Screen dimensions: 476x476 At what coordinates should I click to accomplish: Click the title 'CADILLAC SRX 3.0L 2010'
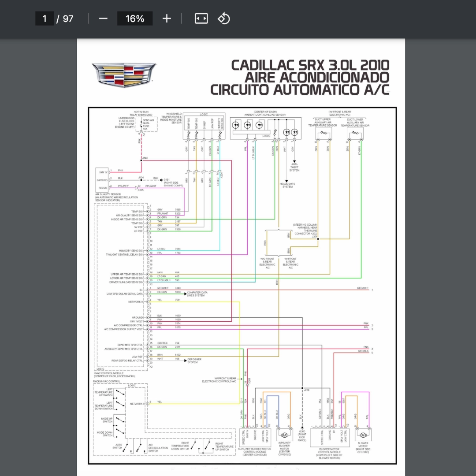tap(310, 65)
